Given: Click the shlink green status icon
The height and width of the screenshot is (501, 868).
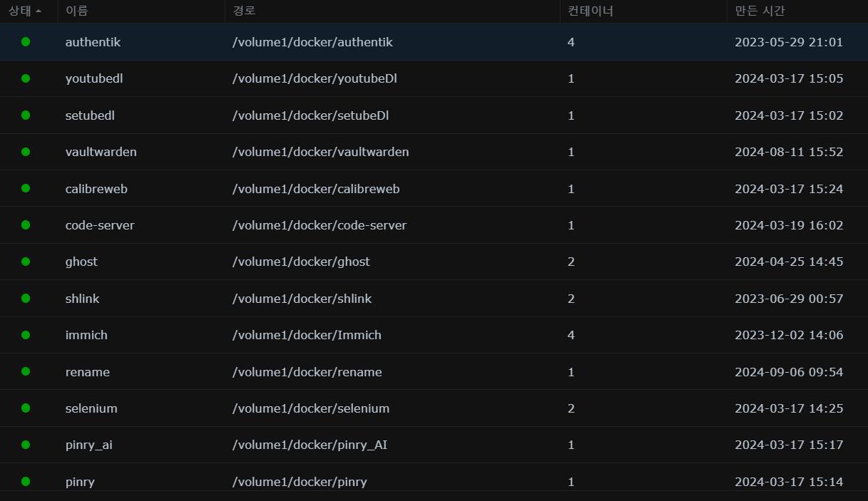Looking at the screenshot, I should tap(26, 299).
